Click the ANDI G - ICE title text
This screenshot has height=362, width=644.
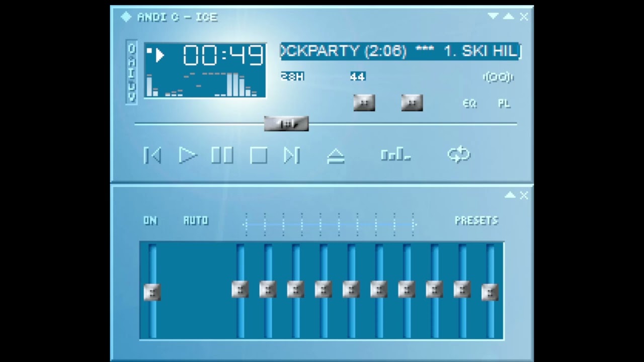(177, 17)
